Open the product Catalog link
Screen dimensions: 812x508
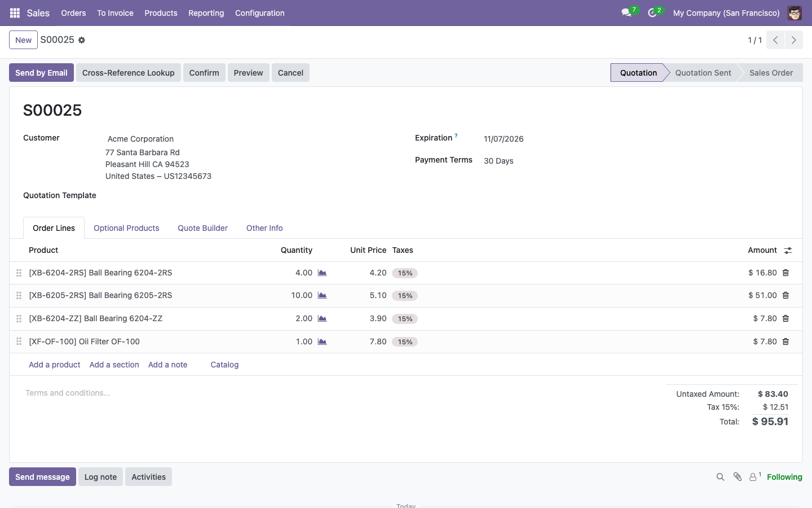coord(224,365)
